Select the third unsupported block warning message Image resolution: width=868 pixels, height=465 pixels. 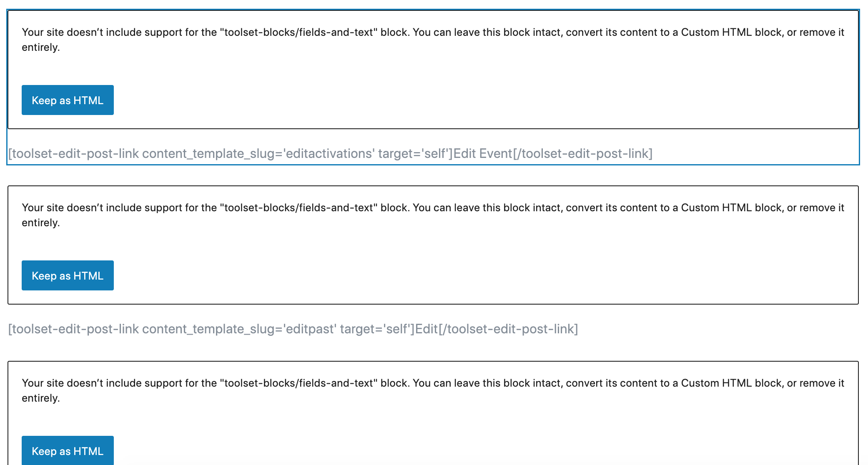[x=433, y=390]
